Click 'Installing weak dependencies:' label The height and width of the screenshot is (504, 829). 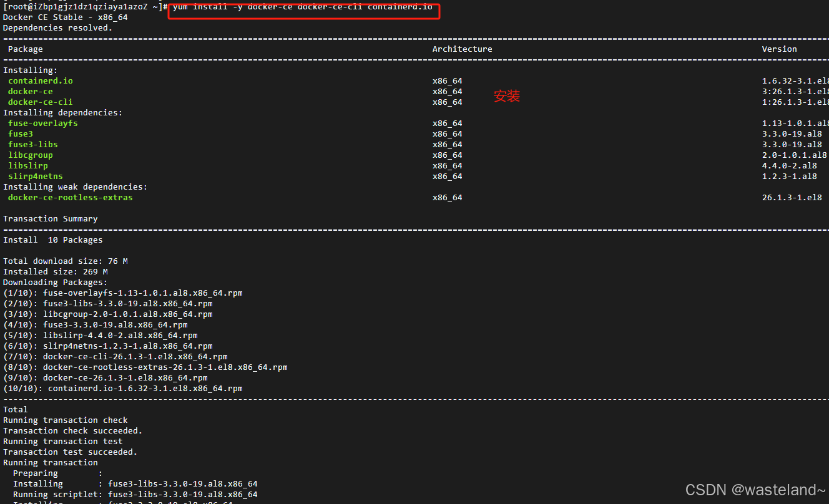pos(76,187)
